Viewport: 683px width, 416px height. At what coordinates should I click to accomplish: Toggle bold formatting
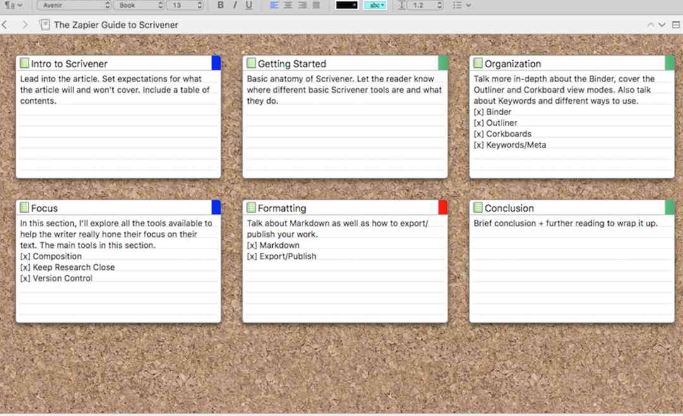click(220, 5)
